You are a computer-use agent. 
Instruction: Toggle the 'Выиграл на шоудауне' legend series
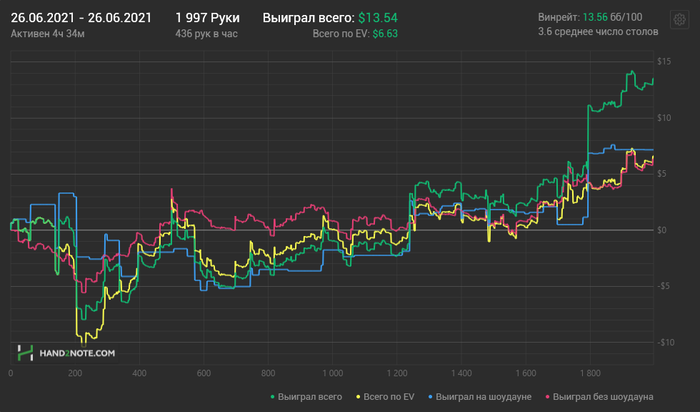480,397
